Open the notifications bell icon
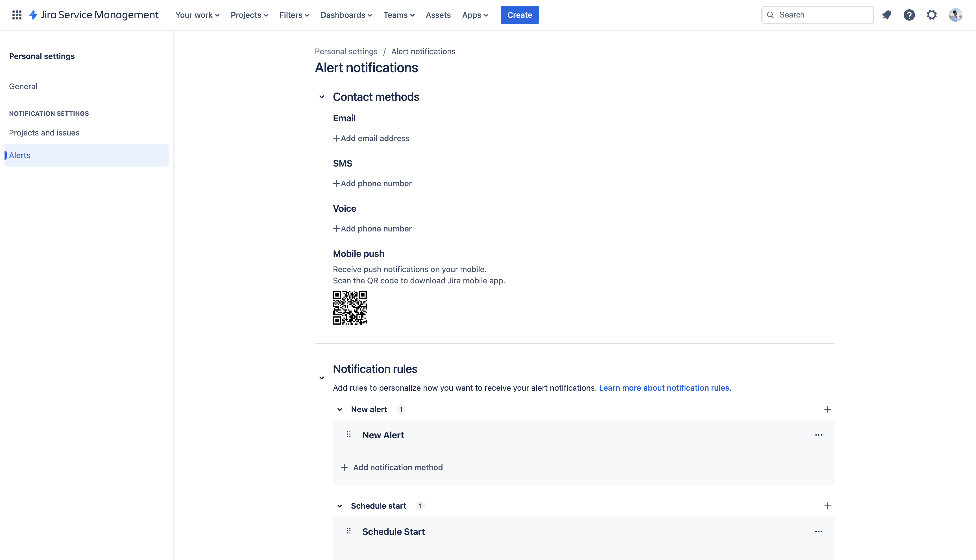The height and width of the screenshot is (560, 976). [887, 15]
